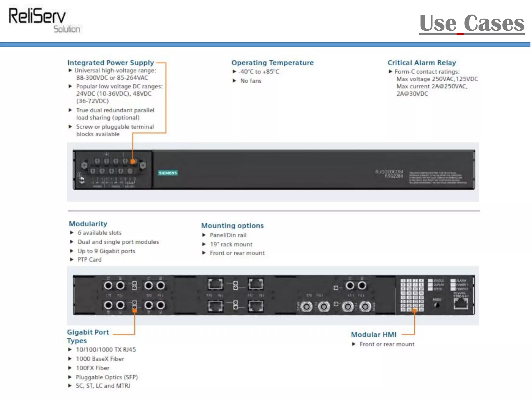The width and height of the screenshot is (532, 399).
Task: Click the Modularity heading
Action: pos(88,224)
